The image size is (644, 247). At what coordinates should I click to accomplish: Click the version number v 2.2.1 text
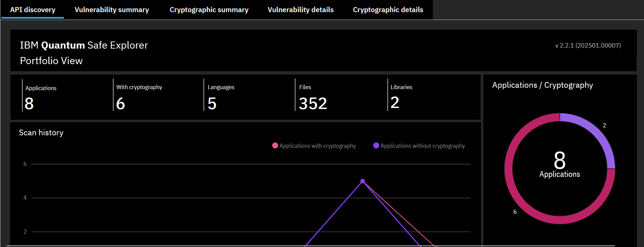[588, 46]
